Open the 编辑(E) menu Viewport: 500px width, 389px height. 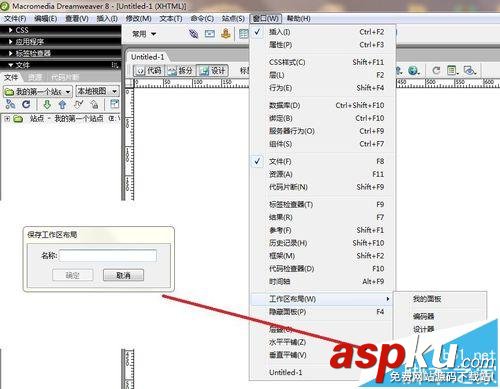[46, 19]
